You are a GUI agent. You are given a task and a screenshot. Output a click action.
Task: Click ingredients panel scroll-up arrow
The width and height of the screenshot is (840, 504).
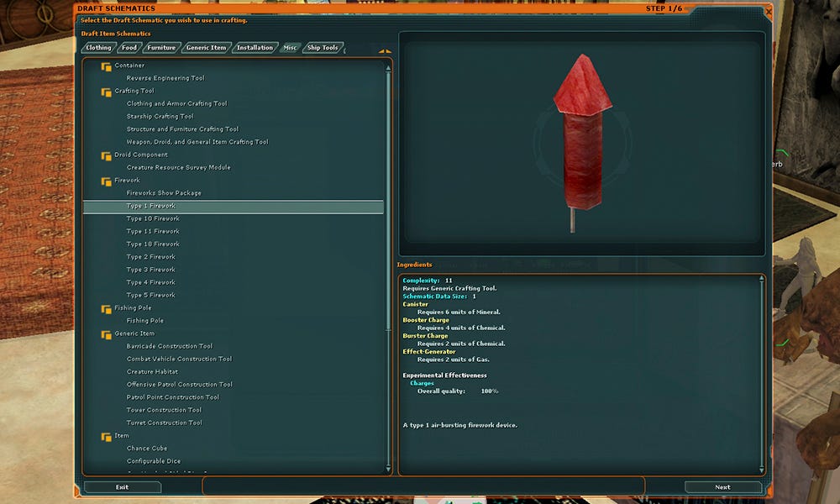point(761,280)
